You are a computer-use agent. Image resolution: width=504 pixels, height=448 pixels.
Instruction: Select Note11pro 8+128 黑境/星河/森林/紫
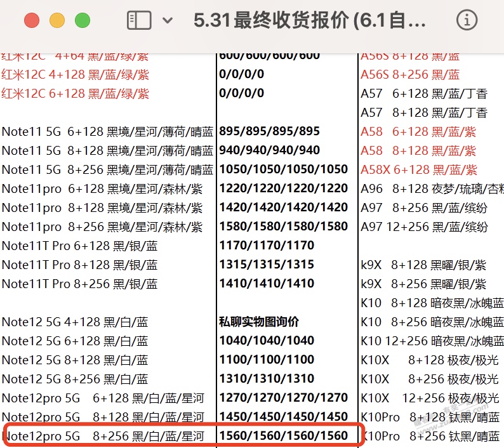pyautogui.click(x=102, y=208)
